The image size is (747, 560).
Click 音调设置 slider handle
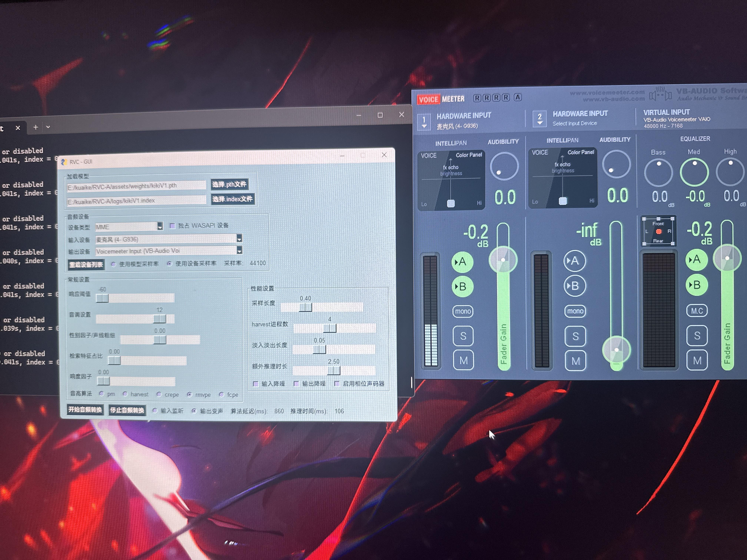(x=160, y=319)
